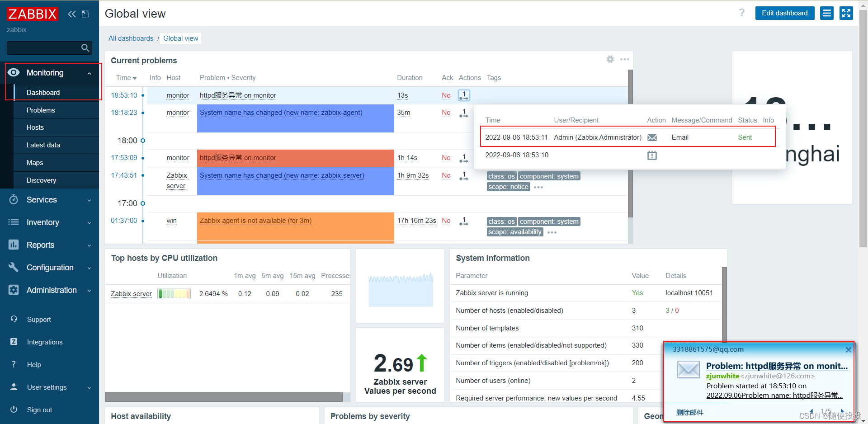
Task: Expand the User settings chevron
Action: click(90, 388)
